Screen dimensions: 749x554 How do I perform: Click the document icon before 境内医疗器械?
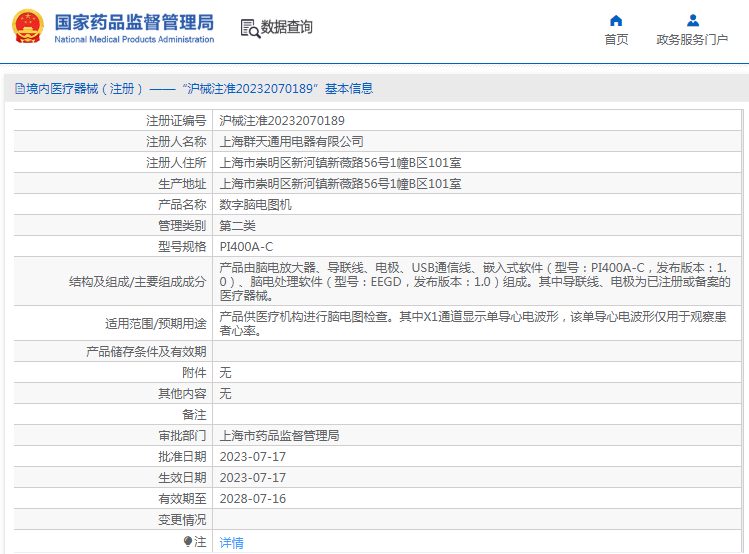point(20,88)
